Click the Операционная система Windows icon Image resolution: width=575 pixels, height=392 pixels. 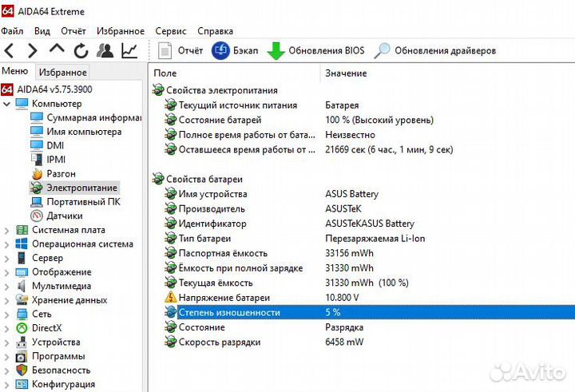click(22, 244)
